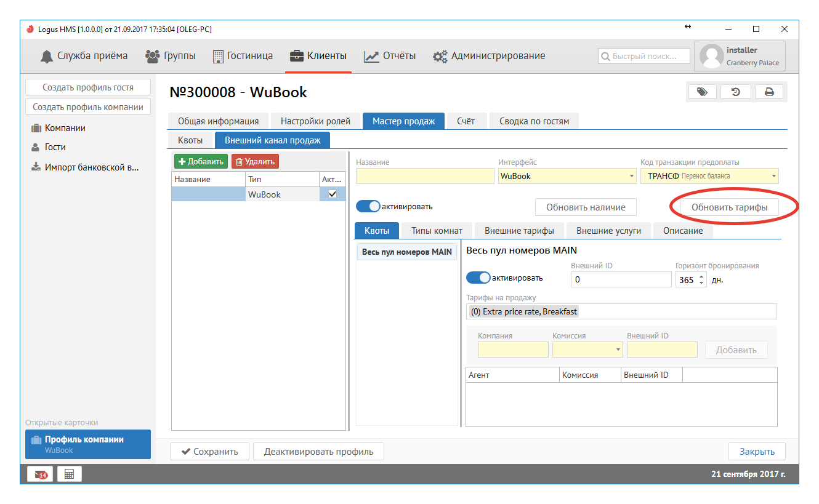The height and width of the screenshot is (504, 819).
Task: Open Импорт банковской в… sidebar item
Action: [86, 167]
